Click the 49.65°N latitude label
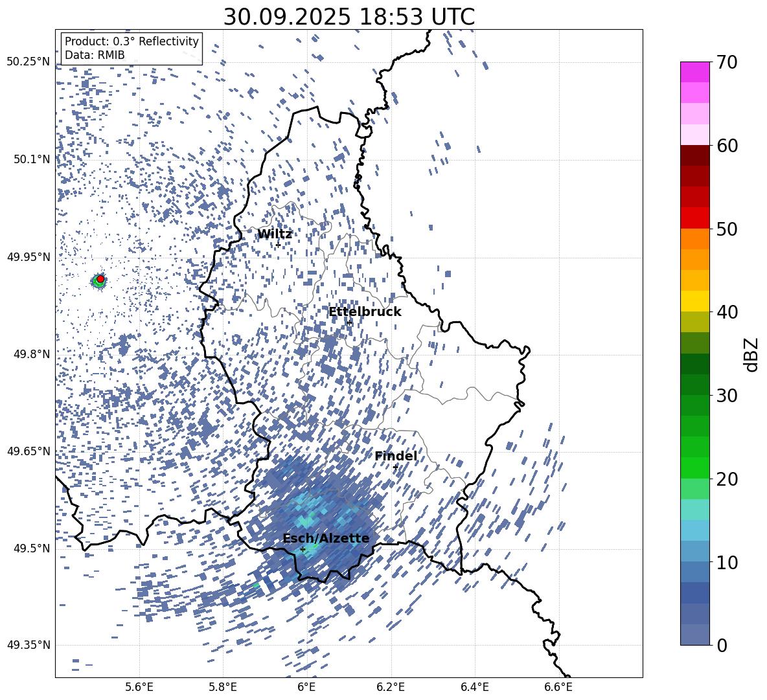Viewport: 767px width, 700px height. (x=29, y=451)
